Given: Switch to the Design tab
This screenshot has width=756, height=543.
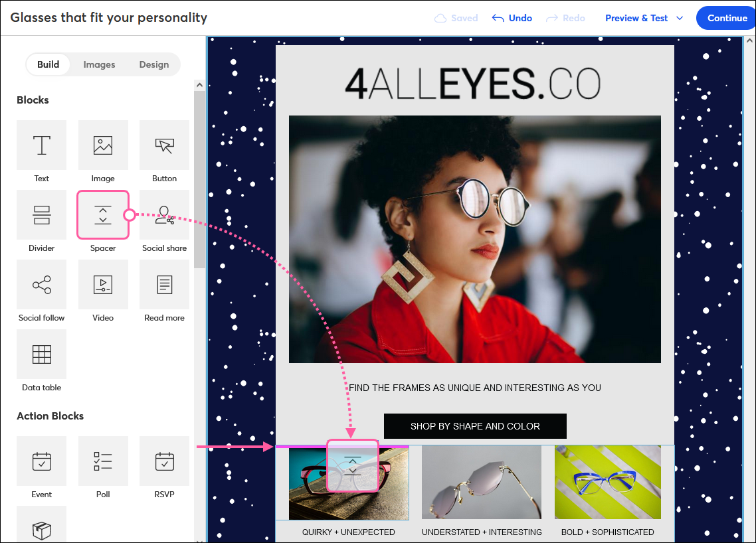Looking at the screenshot, I should click(154, 64).
